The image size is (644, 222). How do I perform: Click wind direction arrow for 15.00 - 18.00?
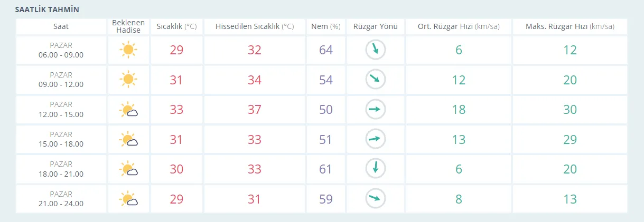(376, 139)
